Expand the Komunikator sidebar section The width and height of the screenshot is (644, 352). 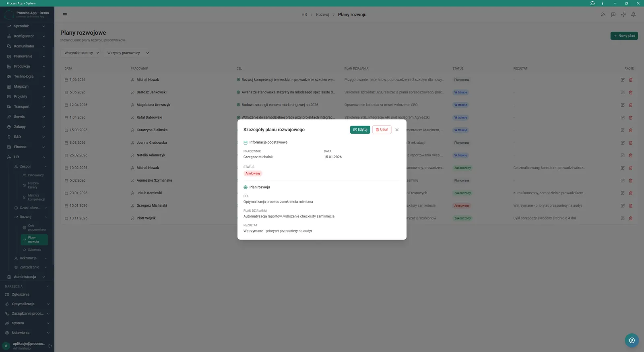tap(26, 46)
